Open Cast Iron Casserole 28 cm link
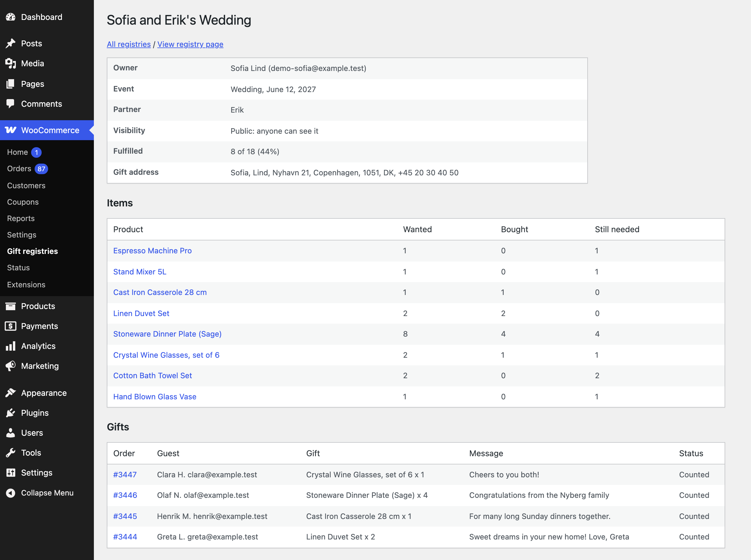This screenshot has height=560, width=751. (x=160, y=293)
